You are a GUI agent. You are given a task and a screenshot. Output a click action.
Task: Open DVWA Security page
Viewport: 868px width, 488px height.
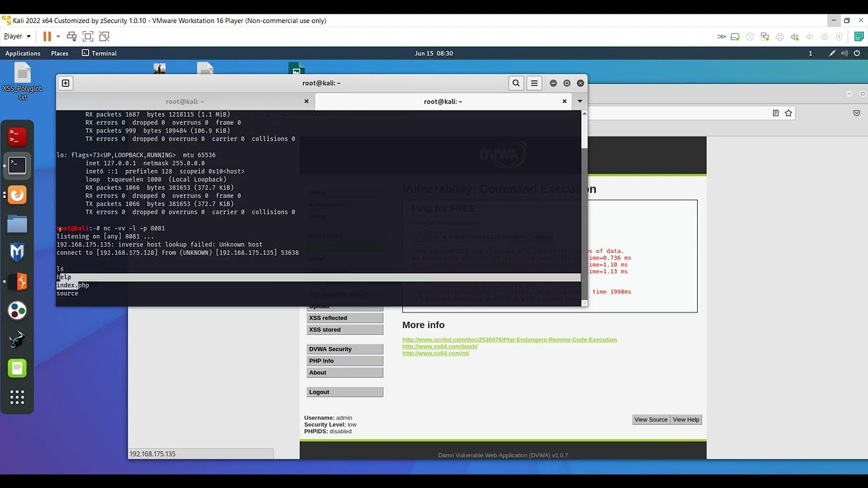coord(344,349)
